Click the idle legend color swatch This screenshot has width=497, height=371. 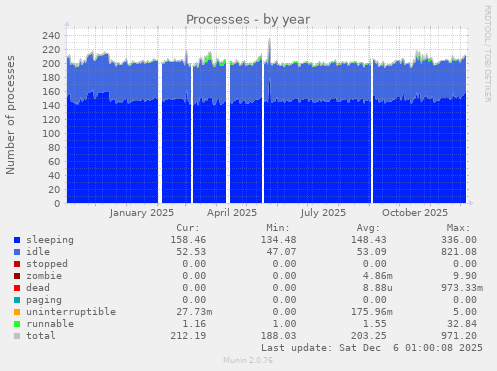click(17, 252)
